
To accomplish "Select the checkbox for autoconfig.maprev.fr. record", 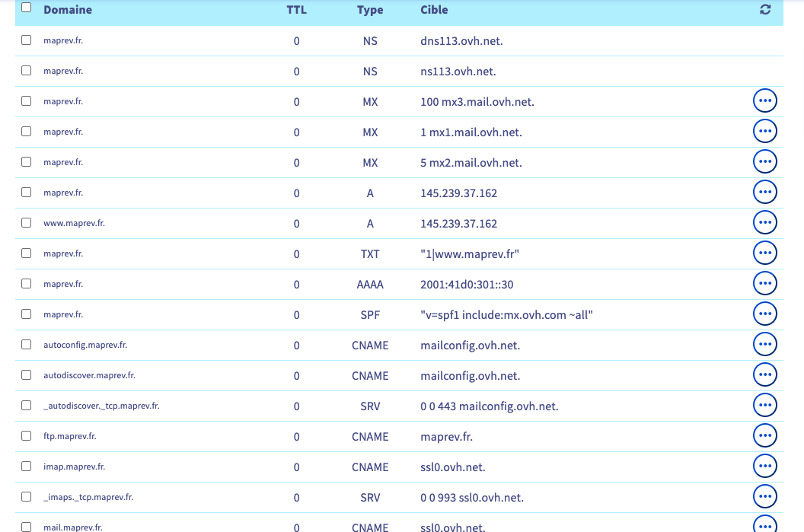I will click(27, 345).
